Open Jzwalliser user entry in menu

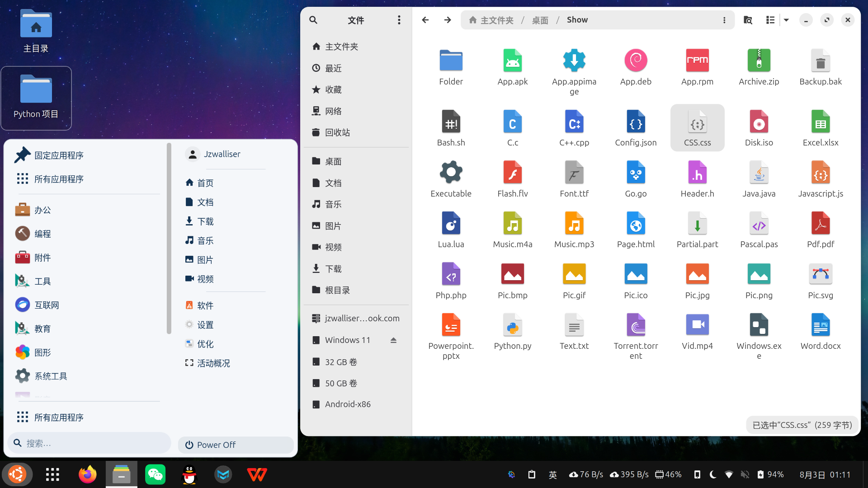tap(213, 154)
